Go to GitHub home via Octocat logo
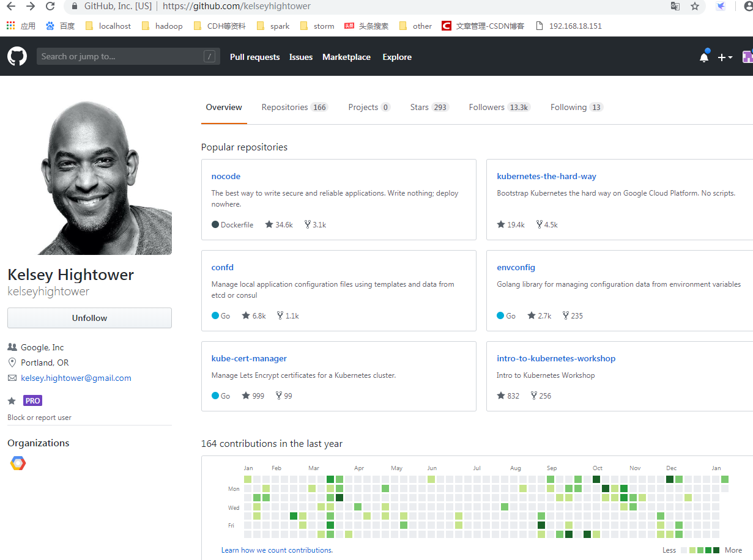Image resolution: width=753 pixels, height=560 pixels. (x=17, y=56)
